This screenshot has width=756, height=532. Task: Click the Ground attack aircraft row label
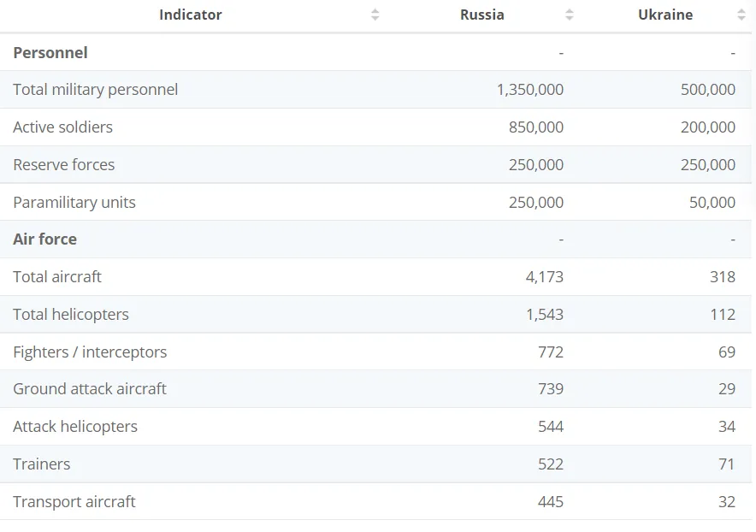[x=89, y=389]
